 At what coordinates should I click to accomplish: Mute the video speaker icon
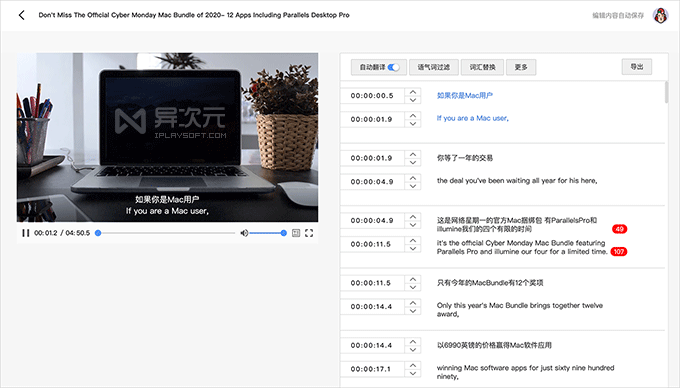pos(244,233)
